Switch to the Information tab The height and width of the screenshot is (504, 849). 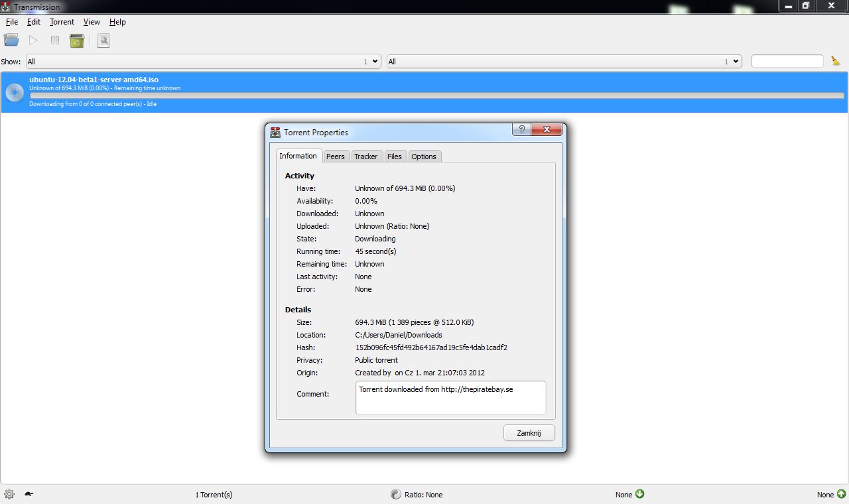click(x=298, y=156)
